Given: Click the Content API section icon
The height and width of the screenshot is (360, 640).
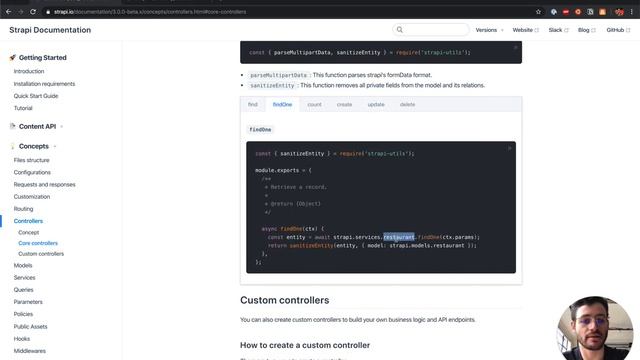Looking at the screenshot, I should click(13, 126).
